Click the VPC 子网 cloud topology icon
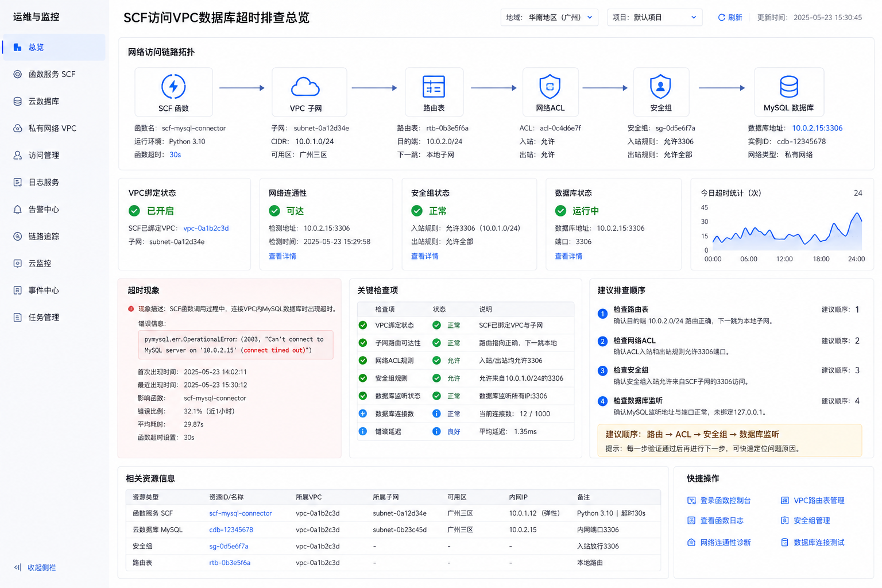882x588 pixels. coord(305,87)
